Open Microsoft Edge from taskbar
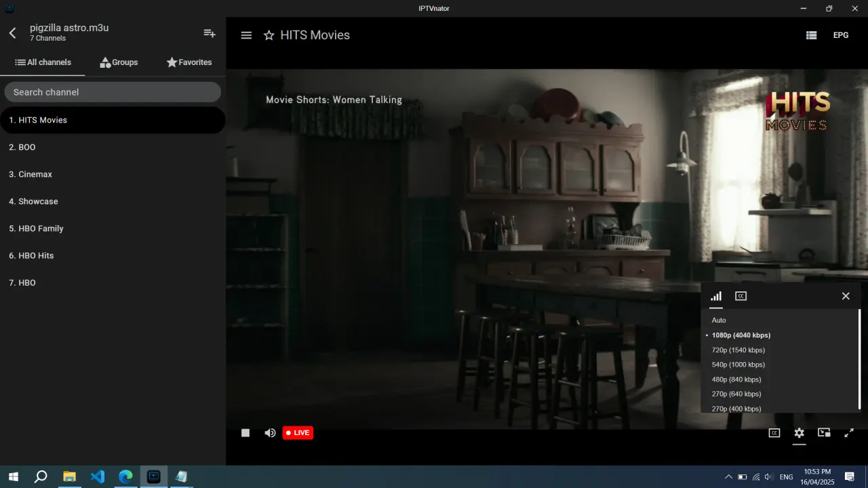Viewport: 868px width, 488px height. point(125,476)
